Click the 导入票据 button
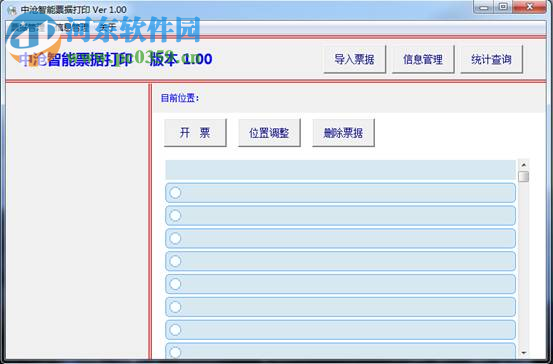The height and width of the screenshot is (364, 553). (354, 59)
